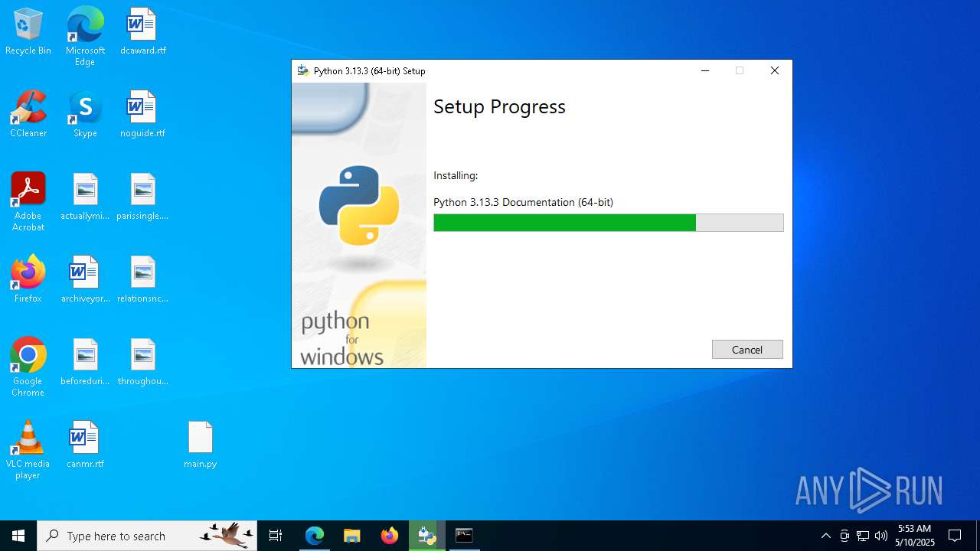Select actuallymi... image file on desktop
Image resolution: width=980 pixels, height=551 pixels.
(x=85, y=197)
